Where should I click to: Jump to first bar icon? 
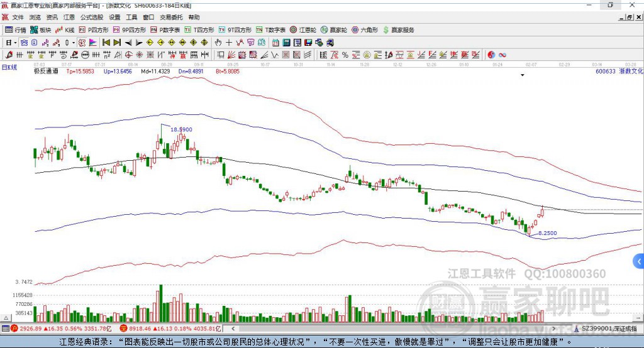point(106,43)
